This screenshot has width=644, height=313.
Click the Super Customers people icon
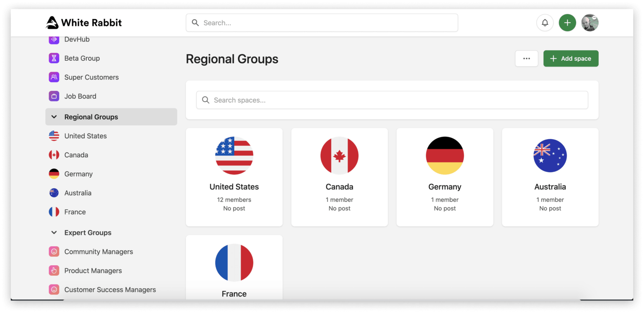(54, 77)
